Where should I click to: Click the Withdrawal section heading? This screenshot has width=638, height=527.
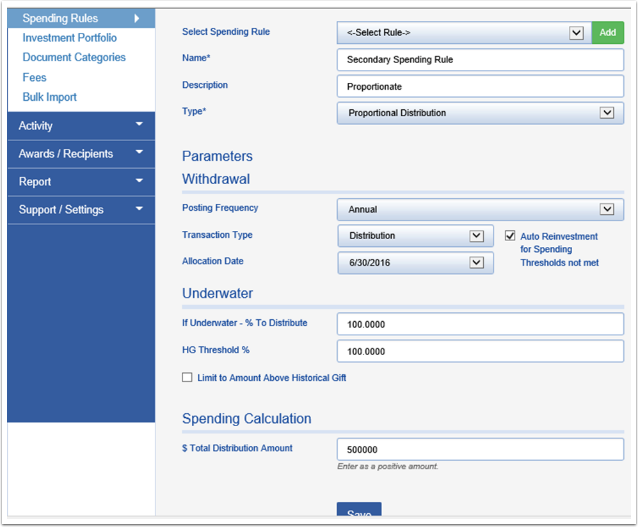(216, 179)
